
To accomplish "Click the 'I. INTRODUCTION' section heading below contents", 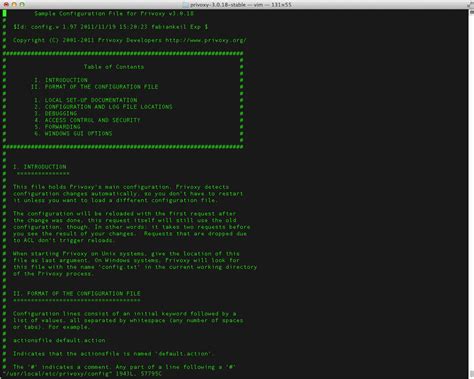I will coord(40,167).
